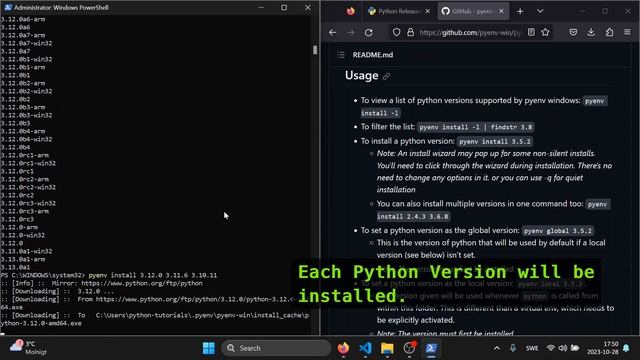Open File Explorer from taskbar
640x360 pixels.
(x=387, y=348)
